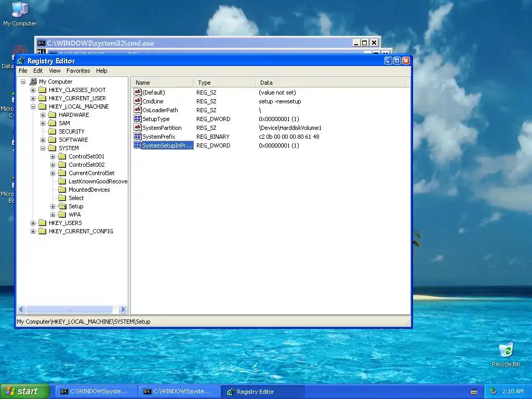Click the keyboard icon in system tray
The width and height of the screenshot is (532, 399).
474,392
